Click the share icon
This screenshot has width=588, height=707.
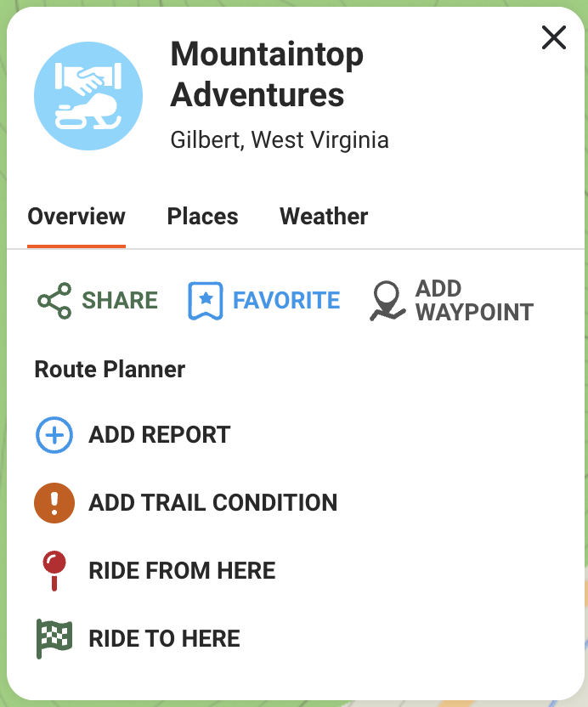coord(54,301)
